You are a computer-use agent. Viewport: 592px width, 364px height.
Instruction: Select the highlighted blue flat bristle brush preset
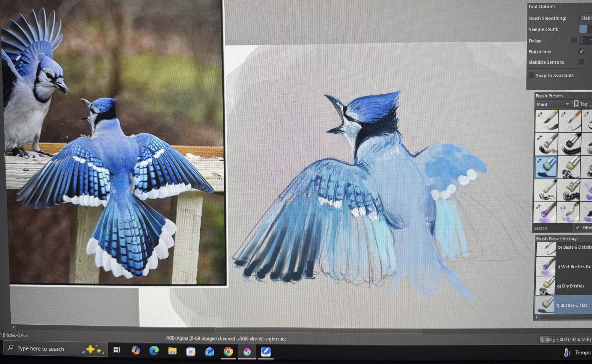click(x=546, y=168)
